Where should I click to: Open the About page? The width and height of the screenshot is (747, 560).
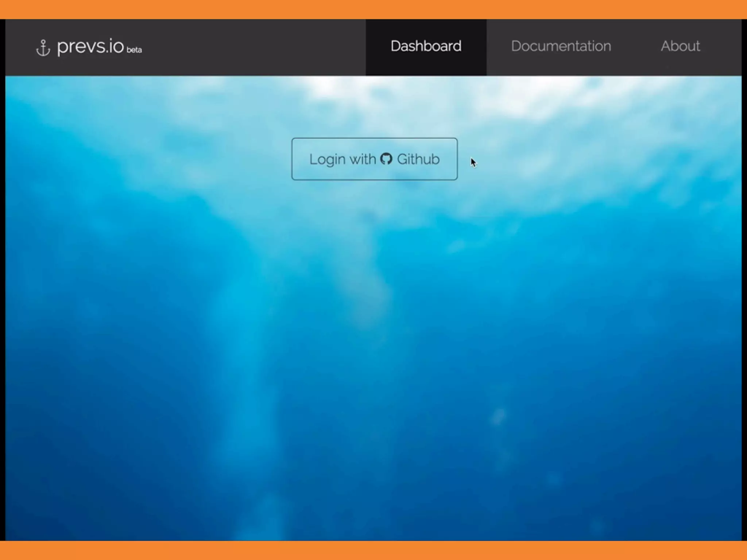tap(680, 46)
